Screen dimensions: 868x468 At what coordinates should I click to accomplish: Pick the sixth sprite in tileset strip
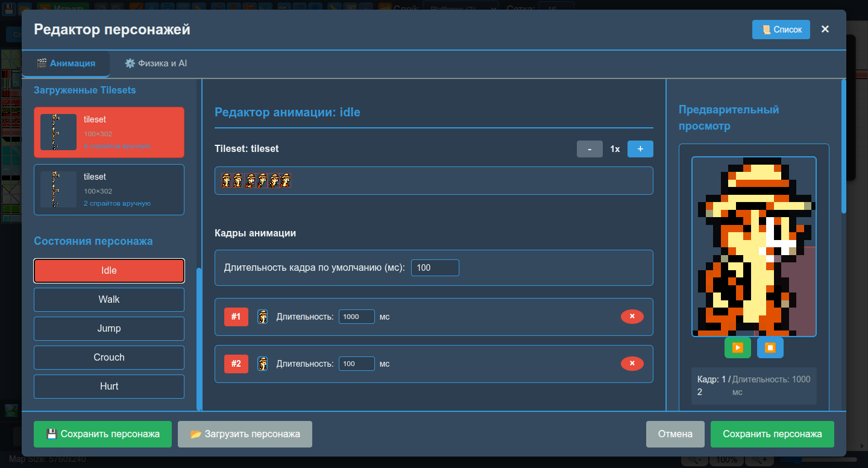[x=286, y=180]
